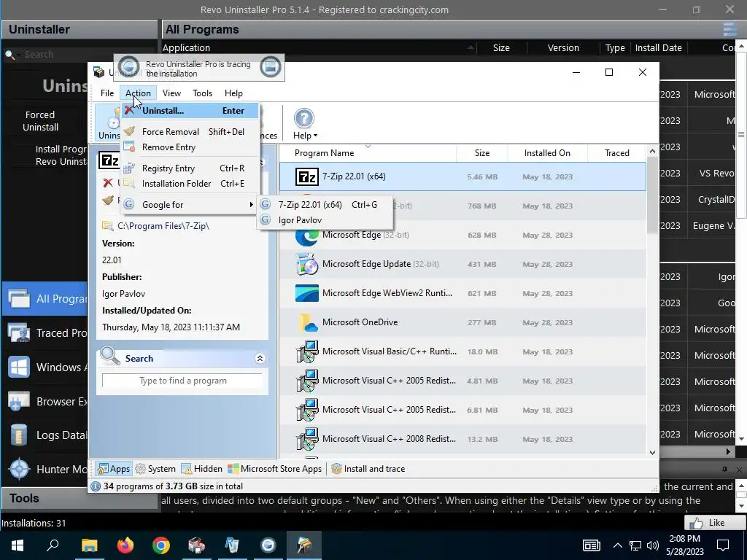The height and width of the screenshot is (560, 747).
Task: Switch to the Hidden tab
Action: 202,469
